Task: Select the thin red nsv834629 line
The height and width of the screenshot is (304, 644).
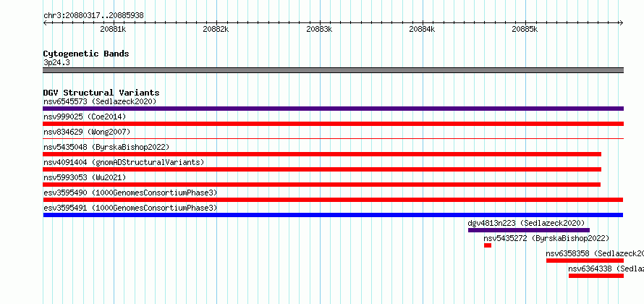Action: coord(333,139)
